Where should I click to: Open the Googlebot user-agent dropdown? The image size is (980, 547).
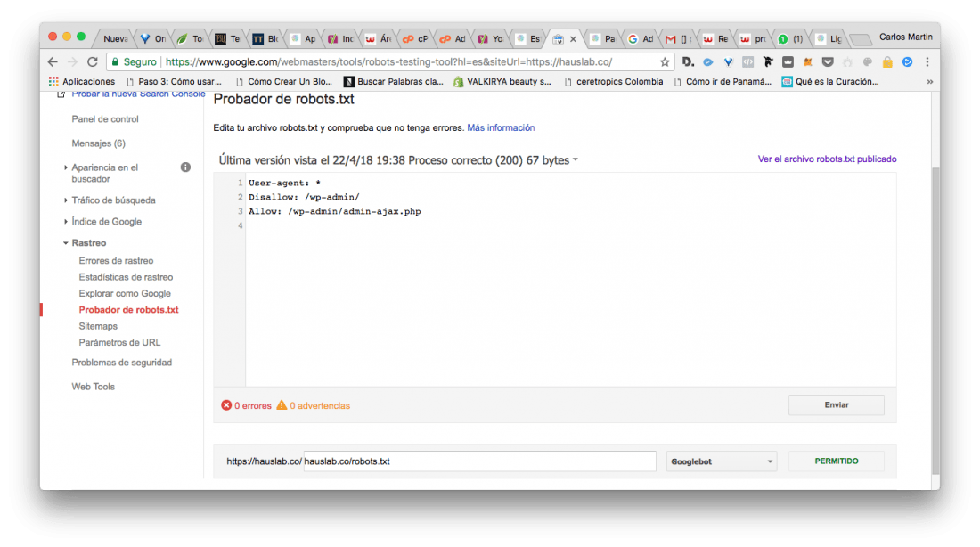[722, 461]
